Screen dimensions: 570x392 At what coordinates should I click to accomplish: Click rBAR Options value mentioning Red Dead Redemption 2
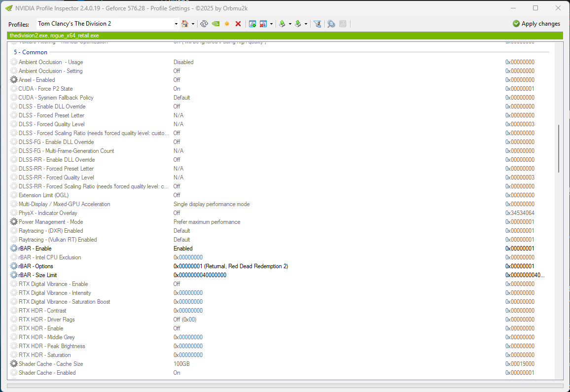(231, 266)
